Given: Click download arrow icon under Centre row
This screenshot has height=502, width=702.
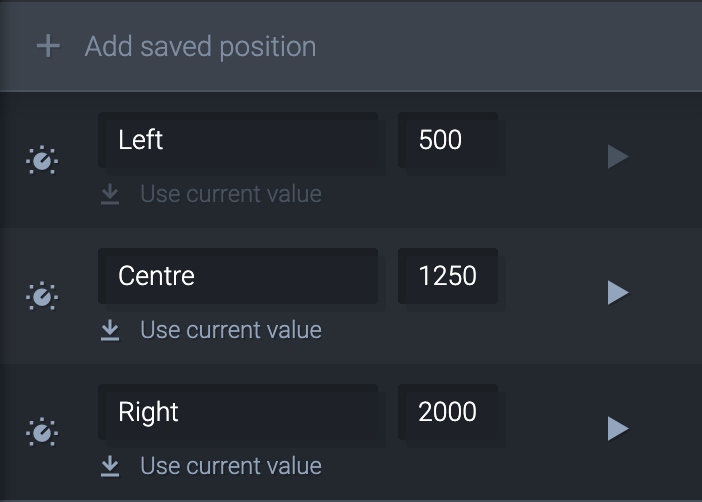Looking at the screenshot, I should click(x=110, y=331).
